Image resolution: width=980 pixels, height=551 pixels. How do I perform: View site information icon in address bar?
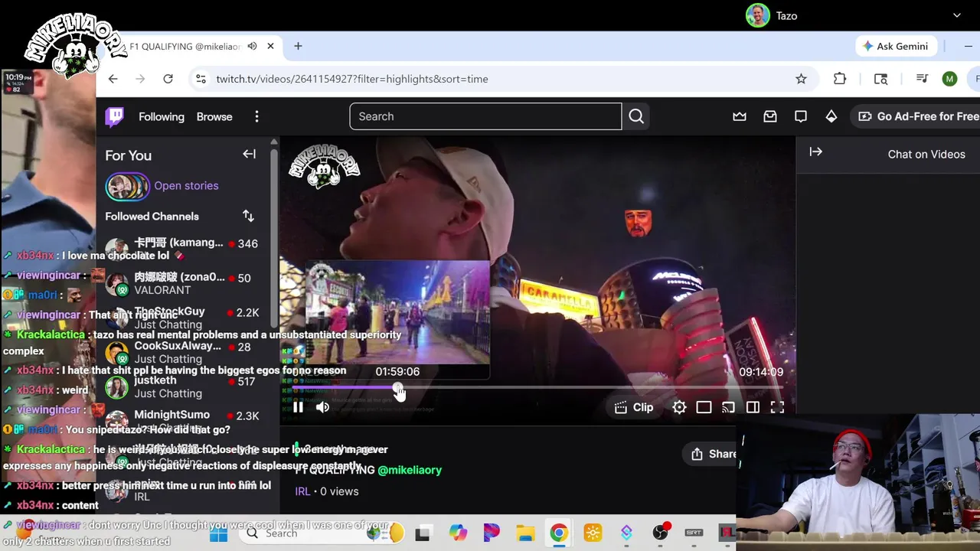(x=201, y=79)
